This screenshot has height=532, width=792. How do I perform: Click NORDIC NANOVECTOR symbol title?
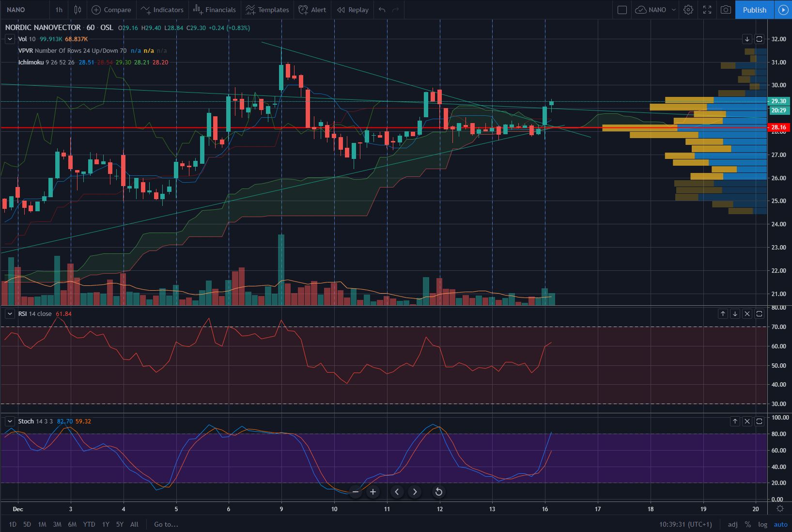[43, 28]
